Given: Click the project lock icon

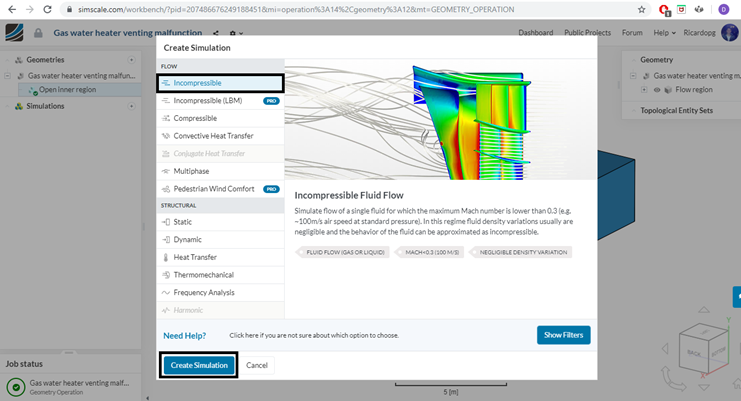Looking at the screenshot, I should pos(38,33).
